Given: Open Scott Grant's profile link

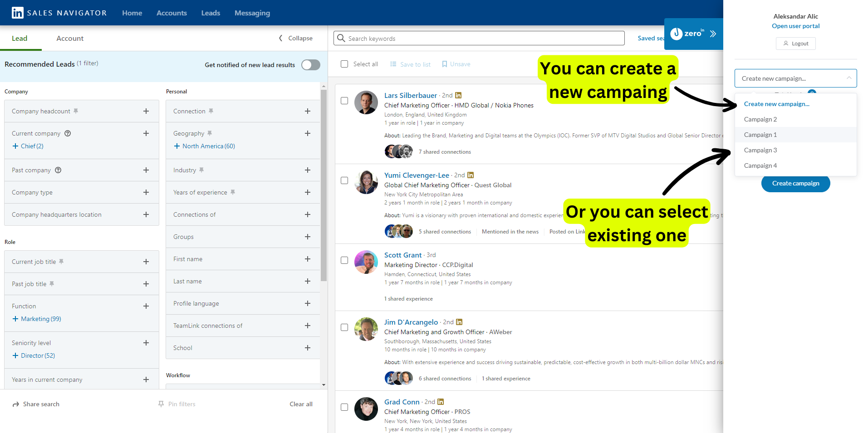Looking at the screenshot, I should point(403,255).
